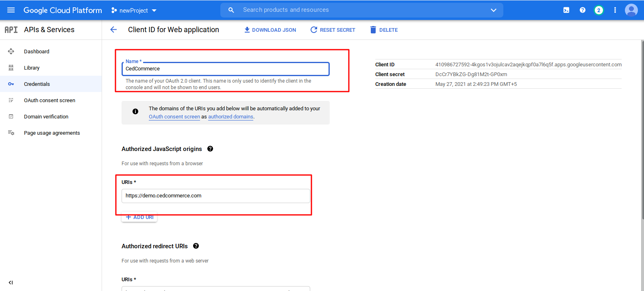644x291 pixels.
Task: Follow the OAuth consent screen link
Action: (174, 117)
